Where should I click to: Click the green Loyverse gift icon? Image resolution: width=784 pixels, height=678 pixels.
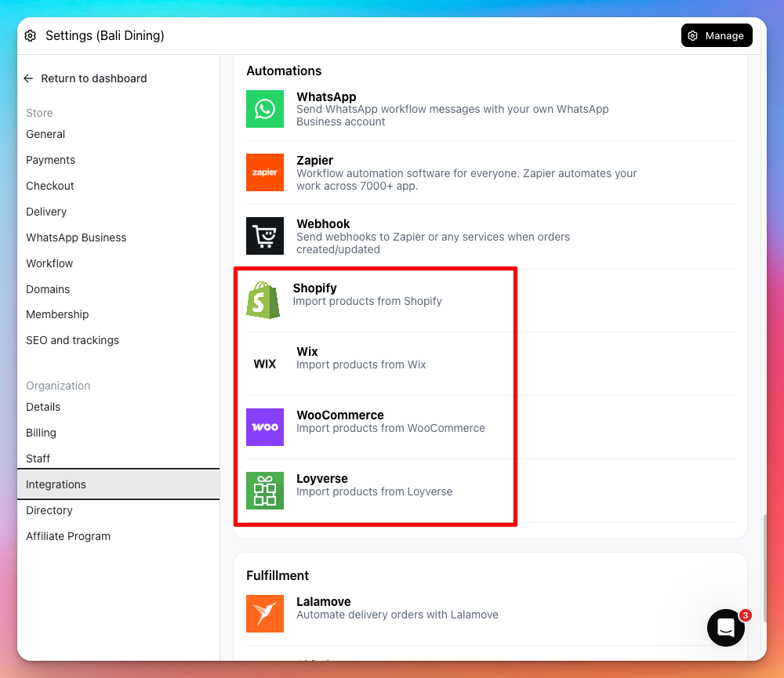pos(264,491)
